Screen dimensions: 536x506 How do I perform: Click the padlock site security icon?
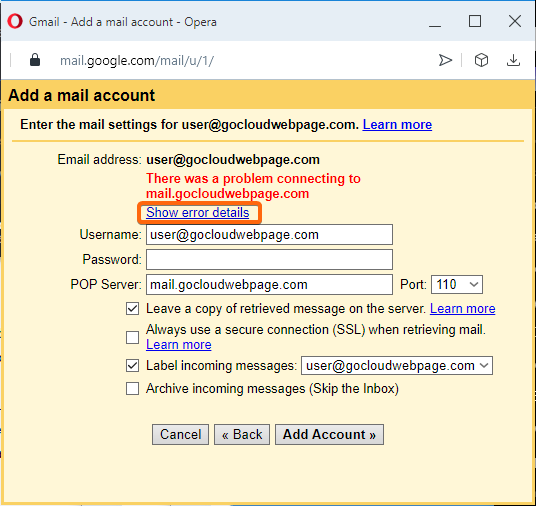click(35, 60)
